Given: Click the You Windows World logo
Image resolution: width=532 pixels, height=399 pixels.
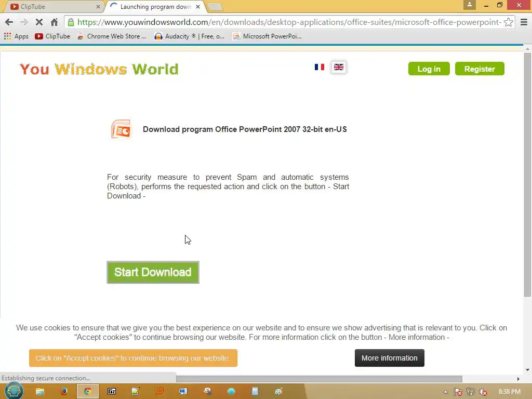Looking at the screenshot, I should pos(99,69).
